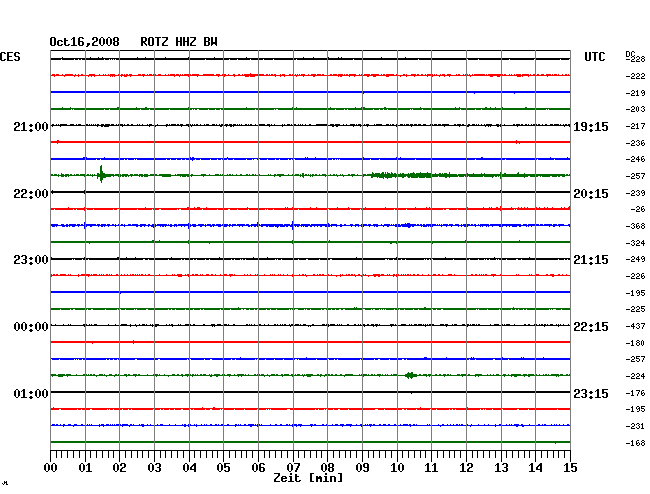Pick the DC offset value -176
Viewport: 650px width, 494px height.
pyautogui.click(x=635, y=393)
